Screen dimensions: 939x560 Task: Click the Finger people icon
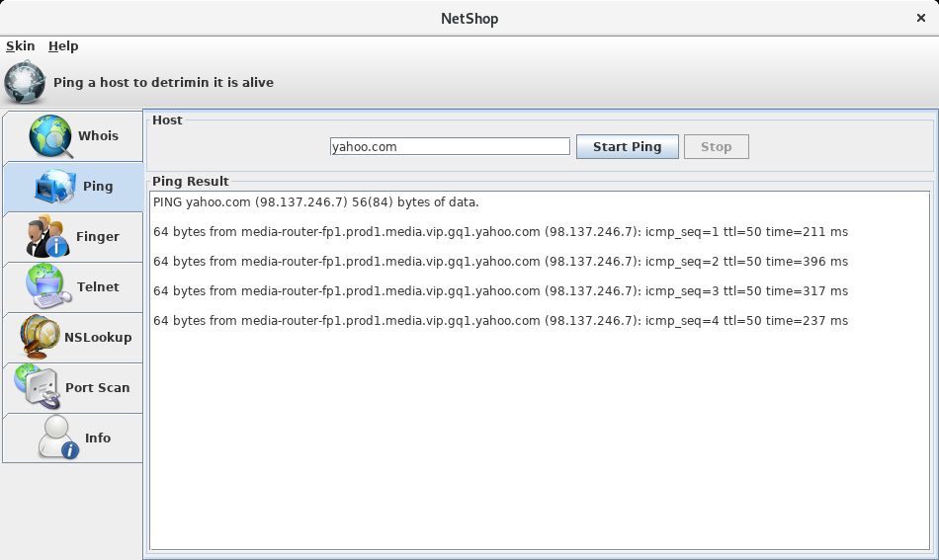46,236
